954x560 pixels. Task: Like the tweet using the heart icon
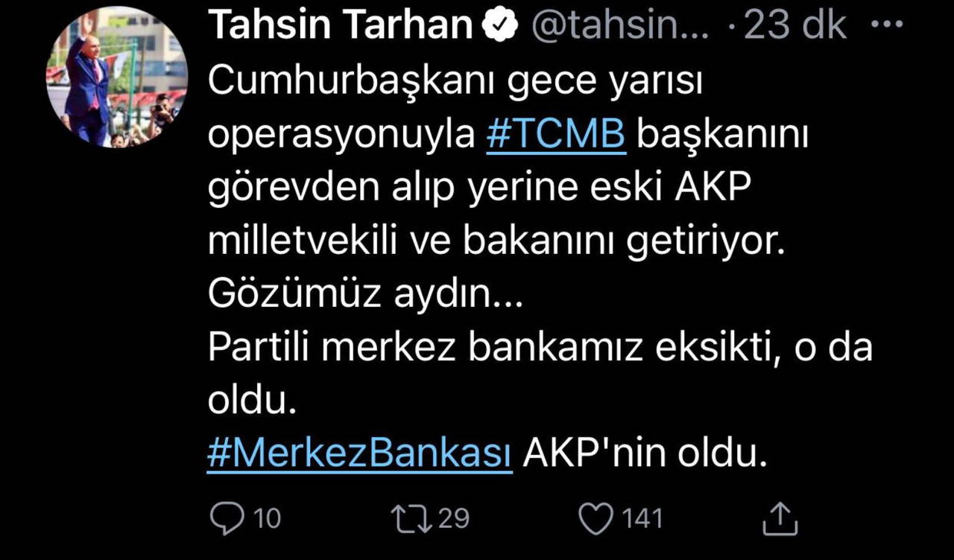click(596, 515)
